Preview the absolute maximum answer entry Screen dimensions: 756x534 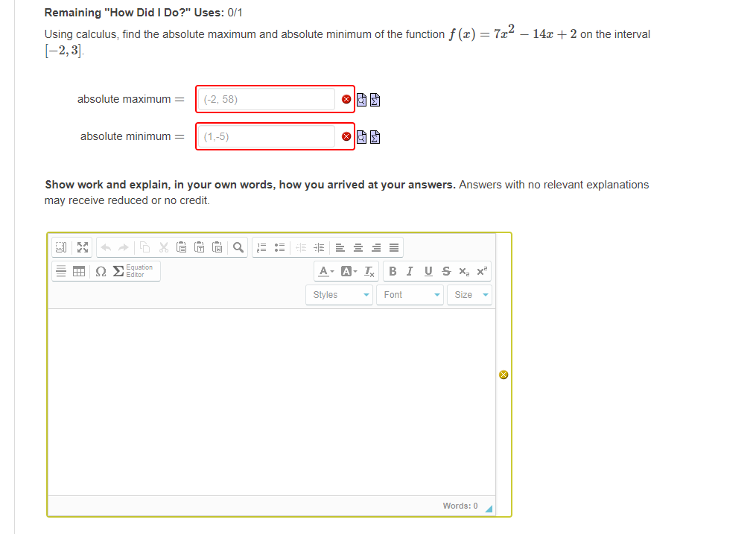pyautogui.click(x=361, y=98)
